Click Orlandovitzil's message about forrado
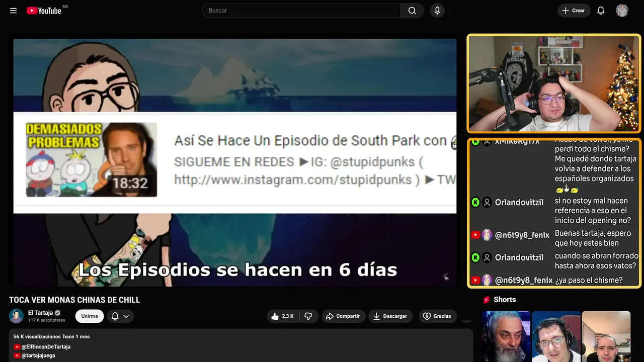The image size is (644, 362). click(597, 260)
